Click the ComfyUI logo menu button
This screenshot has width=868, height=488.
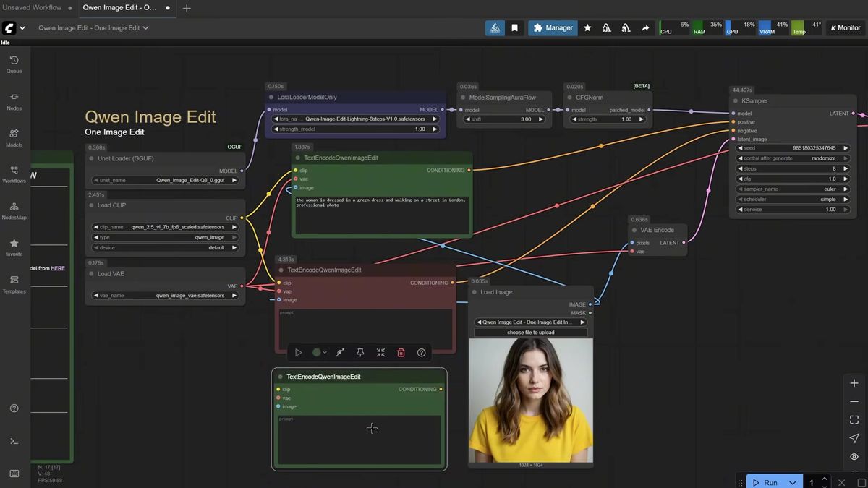coord(9,28)
